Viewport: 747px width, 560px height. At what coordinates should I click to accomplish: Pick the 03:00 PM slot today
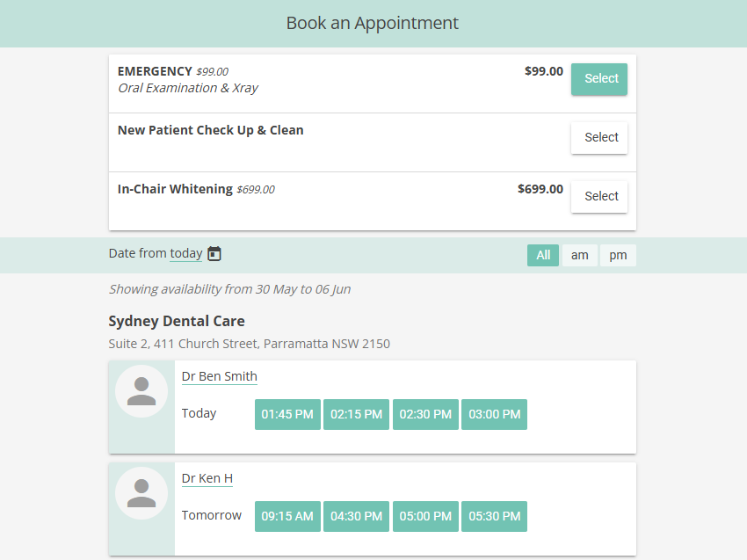coord(494,413)
